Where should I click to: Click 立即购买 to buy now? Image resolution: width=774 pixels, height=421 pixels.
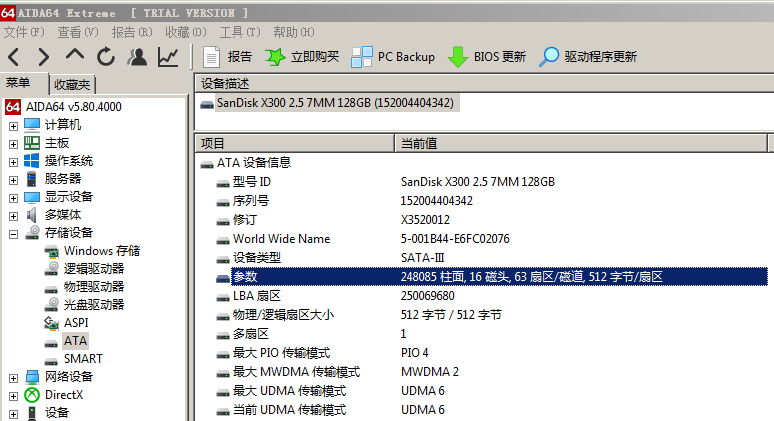point(302,57)
